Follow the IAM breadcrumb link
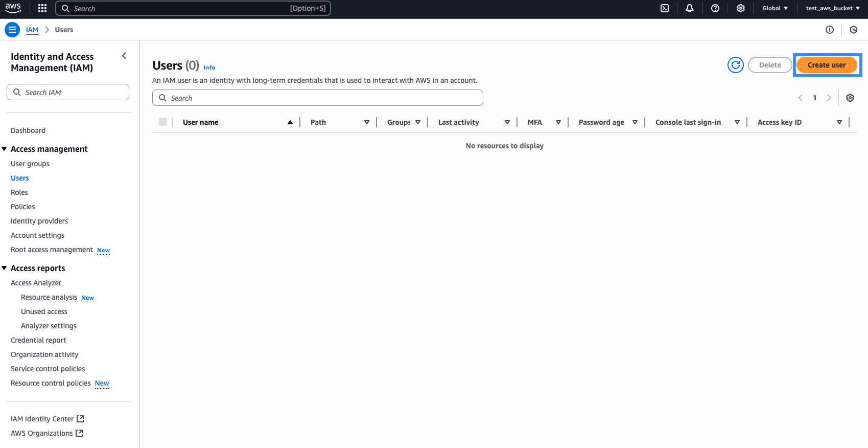This screenshot has width=868, height=448. coord(32,30)
